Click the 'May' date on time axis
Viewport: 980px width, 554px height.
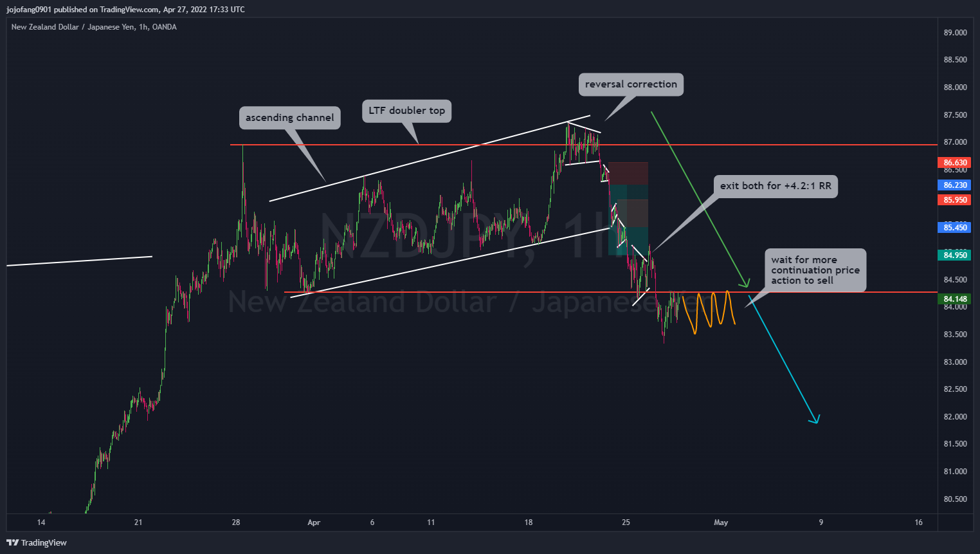point(721,522)
